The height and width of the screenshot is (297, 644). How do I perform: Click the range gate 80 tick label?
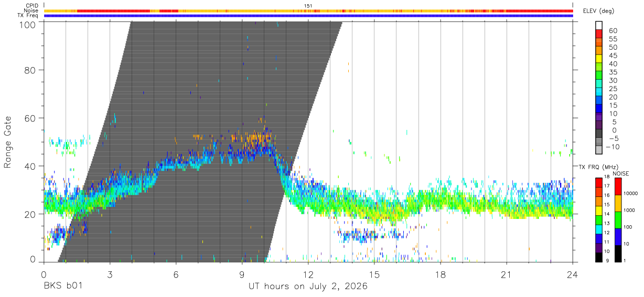pyautogui.click(x=30, y=70)
